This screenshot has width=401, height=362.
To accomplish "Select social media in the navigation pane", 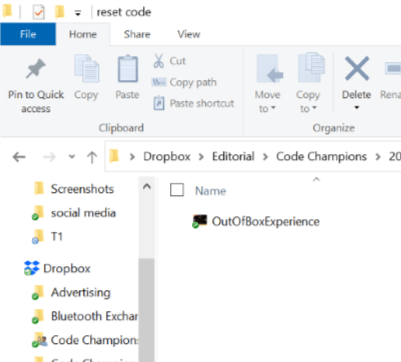I will [x=83, y=213].
